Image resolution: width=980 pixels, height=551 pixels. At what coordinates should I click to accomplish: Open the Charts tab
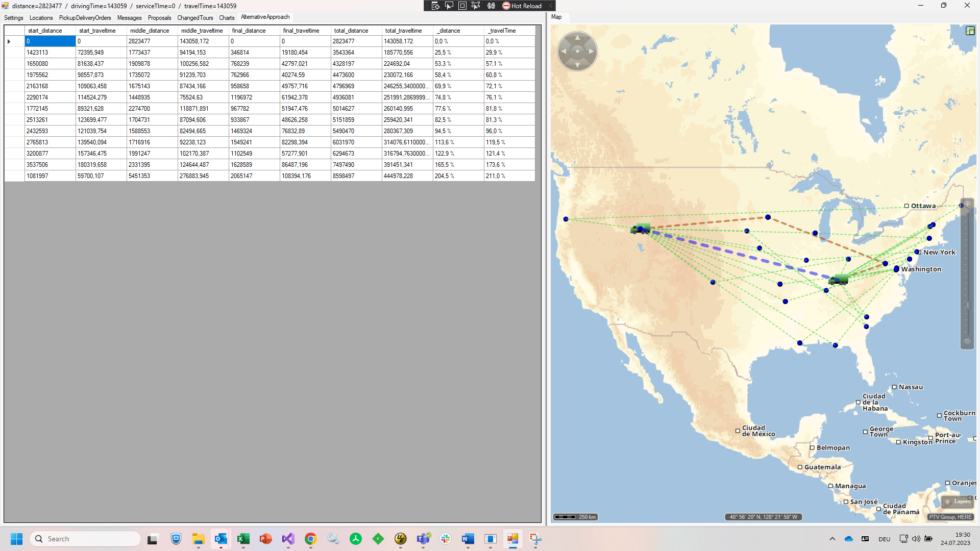[x=227, y=18]
